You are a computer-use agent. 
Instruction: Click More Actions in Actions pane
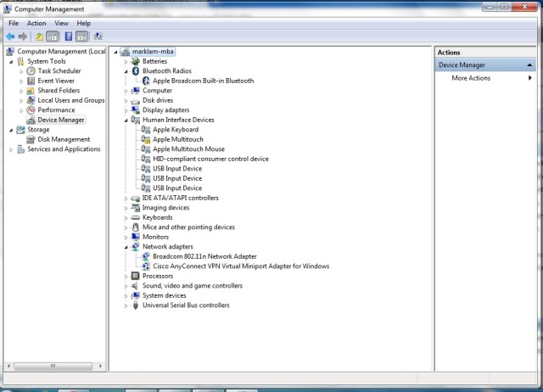point(471,78)
